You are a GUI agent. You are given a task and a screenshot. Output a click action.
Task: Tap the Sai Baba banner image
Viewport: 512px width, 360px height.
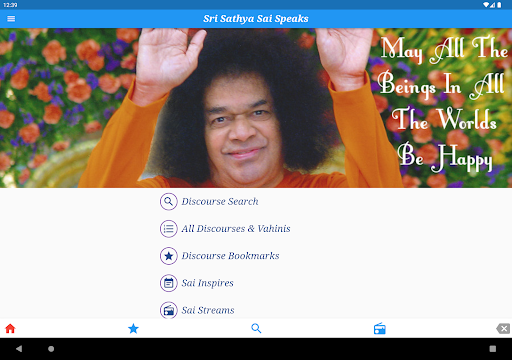click(x=256, y=108)
